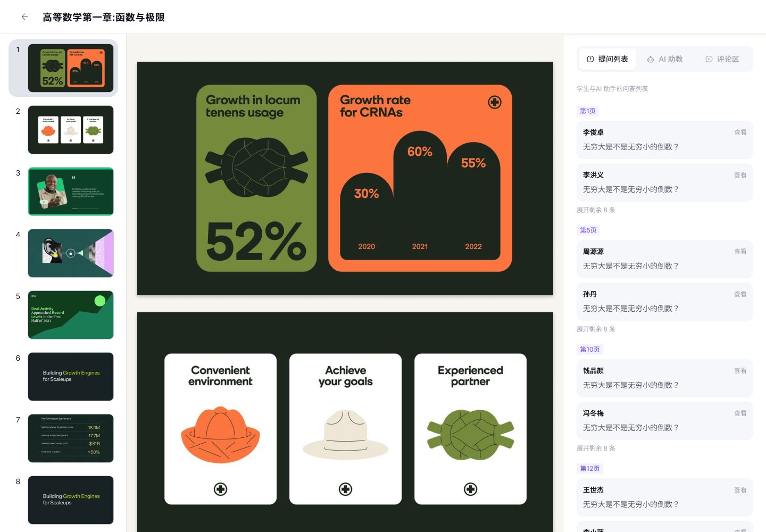The image size is (766, 532).
Task: Open slide 4 thumbnail with ear image
Action: click(x=71, y=253)
